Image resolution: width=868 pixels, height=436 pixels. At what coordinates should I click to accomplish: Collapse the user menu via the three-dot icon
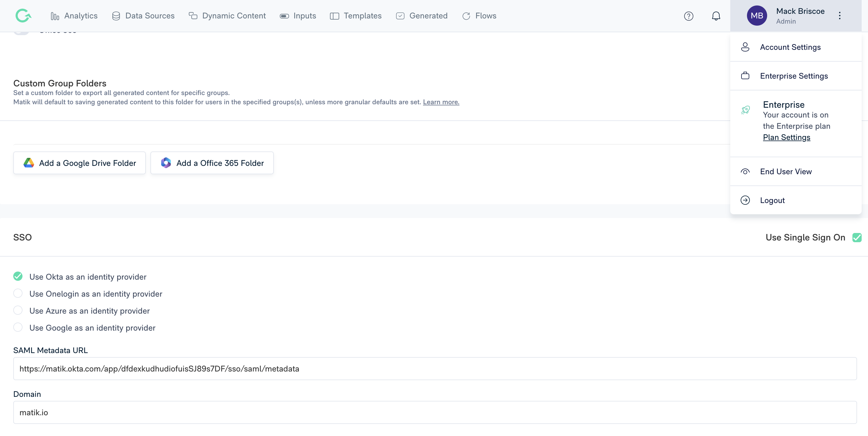coord(839,16)
